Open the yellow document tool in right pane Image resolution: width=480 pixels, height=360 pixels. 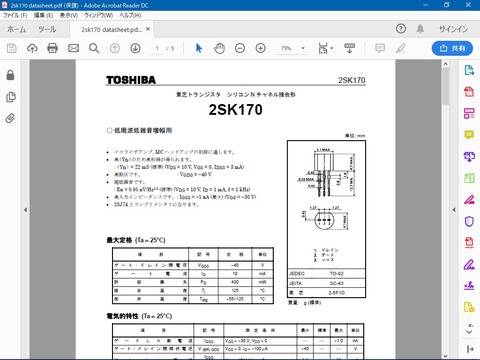[469, 307]
